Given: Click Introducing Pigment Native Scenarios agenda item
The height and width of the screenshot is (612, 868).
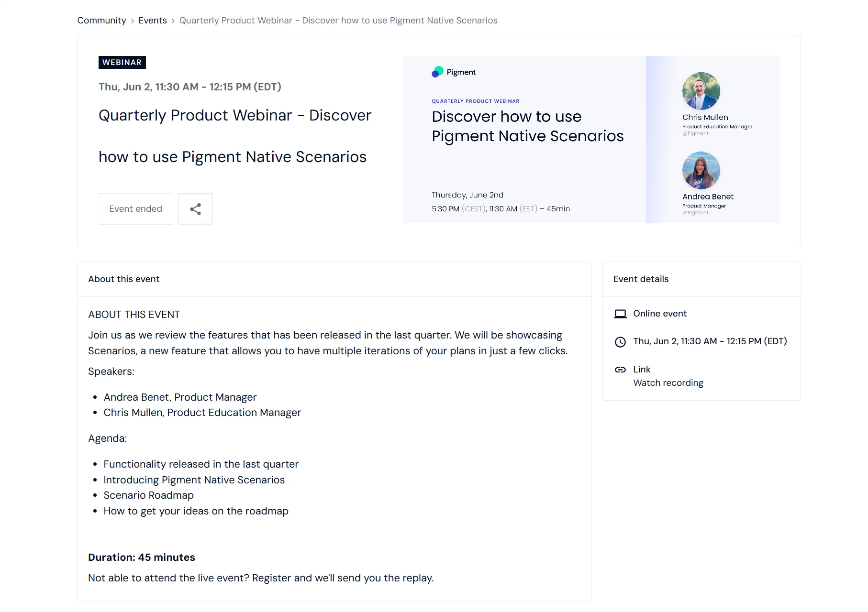Looking at the screenshot, I should coord(194,480).
